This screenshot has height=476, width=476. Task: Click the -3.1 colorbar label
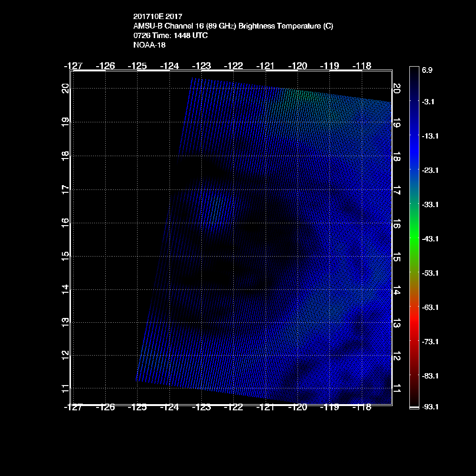pyautogui.click(x=428, y=102)
